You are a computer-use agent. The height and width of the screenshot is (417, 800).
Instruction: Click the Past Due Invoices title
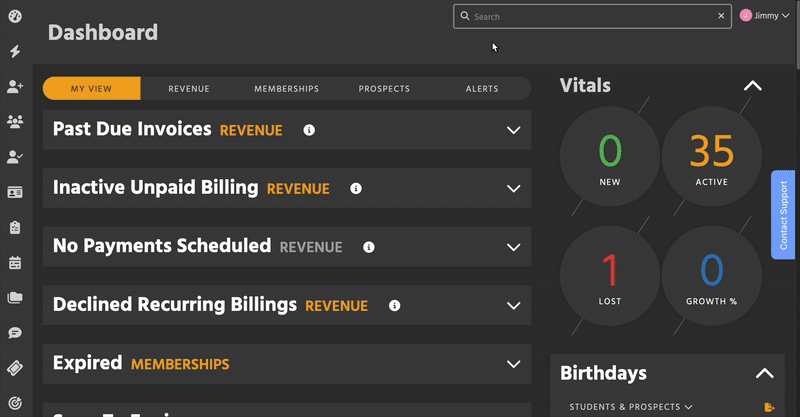tap(132, 129)
